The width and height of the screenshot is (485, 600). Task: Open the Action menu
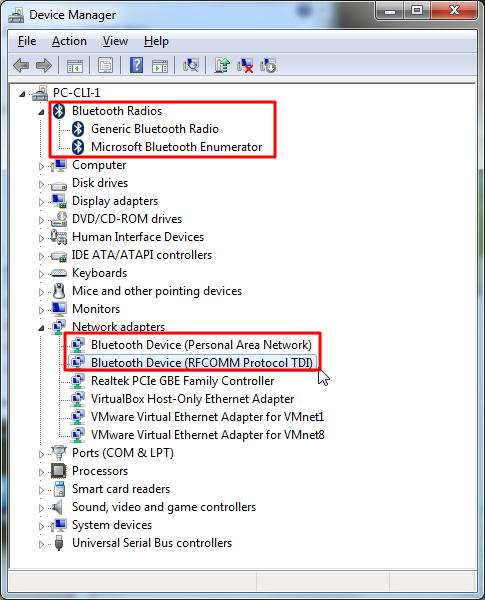pyautogui.click(x=69, y=41)
